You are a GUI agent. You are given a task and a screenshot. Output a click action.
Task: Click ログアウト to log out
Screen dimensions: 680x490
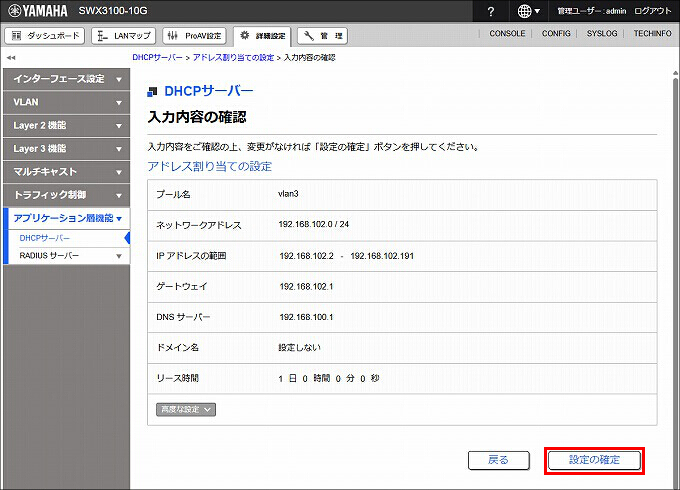pyautogui.click(x=652, y=11)
